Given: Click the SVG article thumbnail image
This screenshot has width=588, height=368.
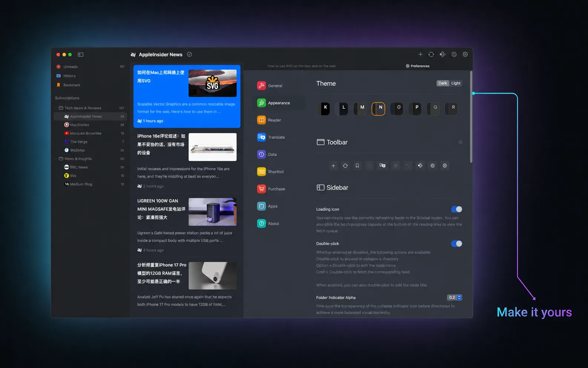Looking at the screenshot, I should click(212, 83).
